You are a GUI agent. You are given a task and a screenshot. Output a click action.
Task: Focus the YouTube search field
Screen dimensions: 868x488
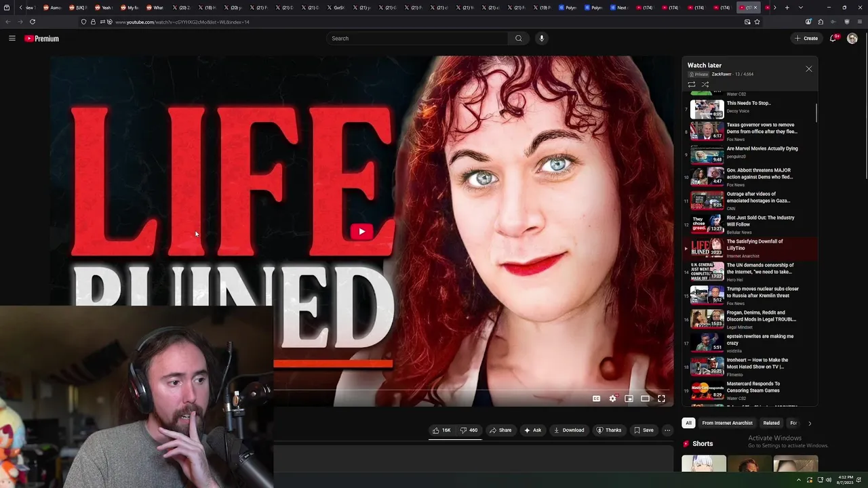pyautogui.click(x=418, y=39)
